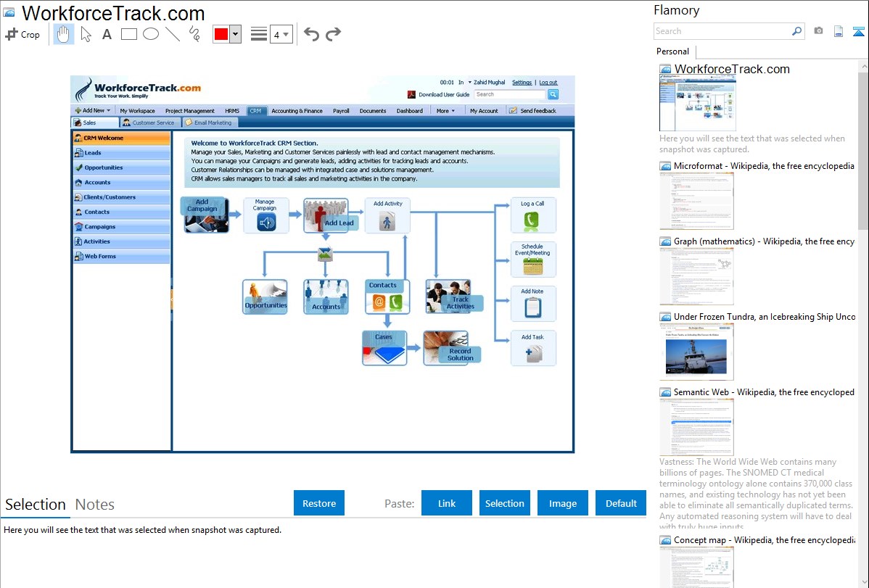Viewport: 869px width, 588px height.
Task: Open the Add New dropdown menu
Action: coord(93,110)
